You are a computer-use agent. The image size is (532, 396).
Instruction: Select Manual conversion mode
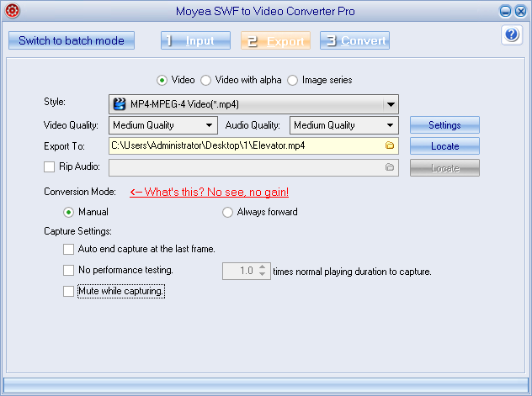(x=68, y=213)
